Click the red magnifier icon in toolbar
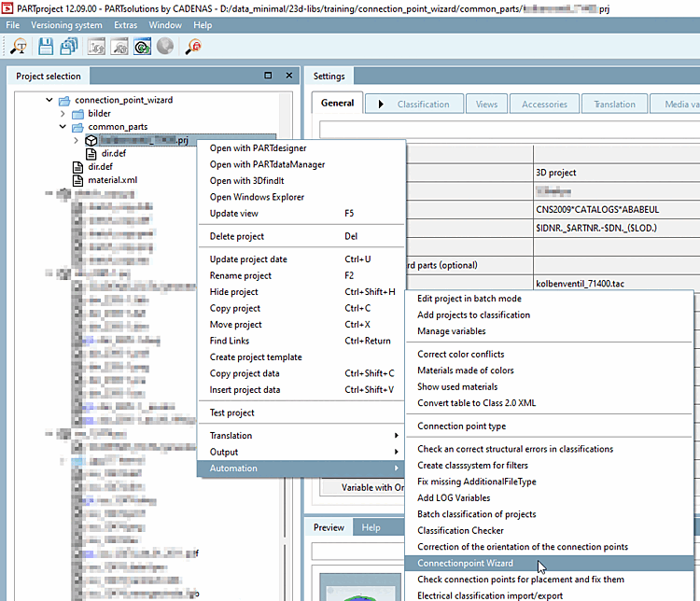Image resolution: width=700 pixels, height=601 pixels. click(193, 46)
